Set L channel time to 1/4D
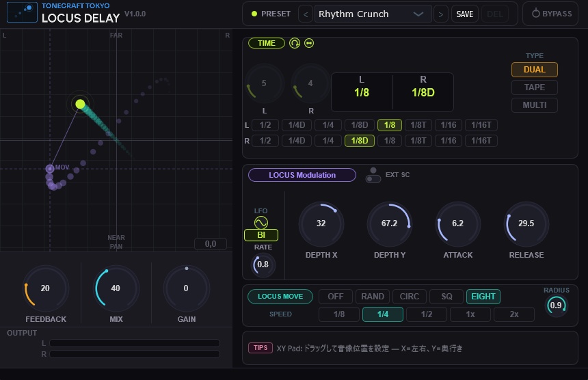 297,125
